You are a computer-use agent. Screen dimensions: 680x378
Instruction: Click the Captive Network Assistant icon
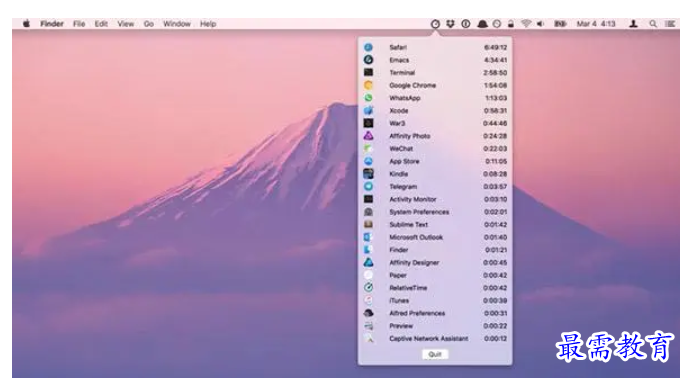pos(369,339)
